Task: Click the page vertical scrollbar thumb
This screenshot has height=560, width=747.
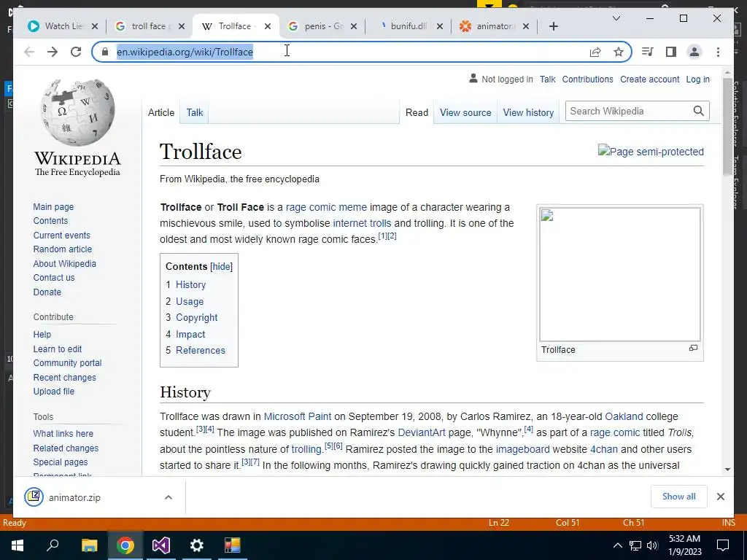Action: click(727, 126)
